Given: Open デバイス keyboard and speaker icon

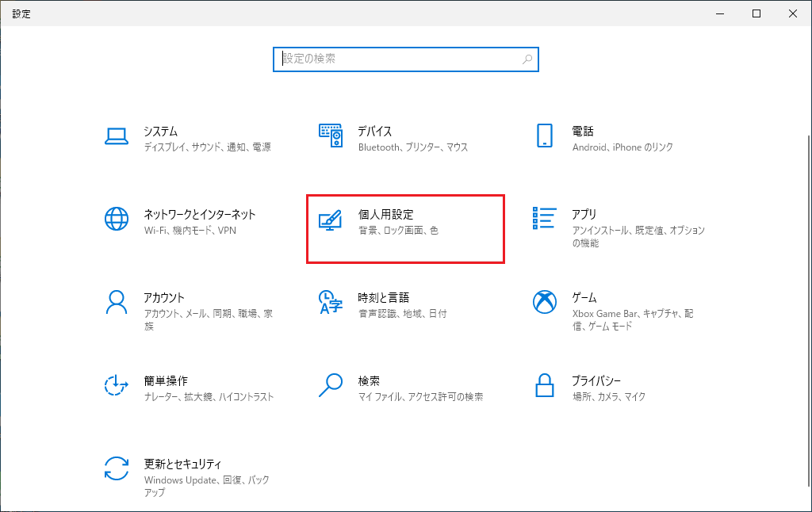Looking at the screenshot, I should [330, 136].
